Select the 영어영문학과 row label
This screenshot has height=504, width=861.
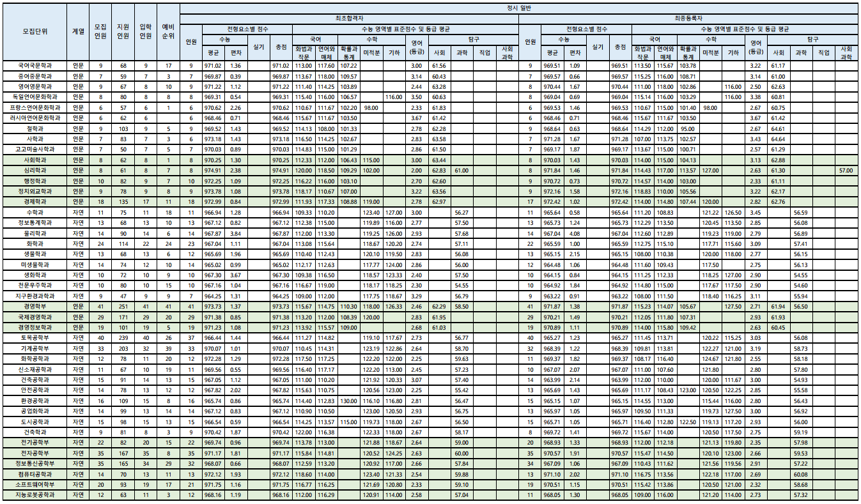point(35,86)
